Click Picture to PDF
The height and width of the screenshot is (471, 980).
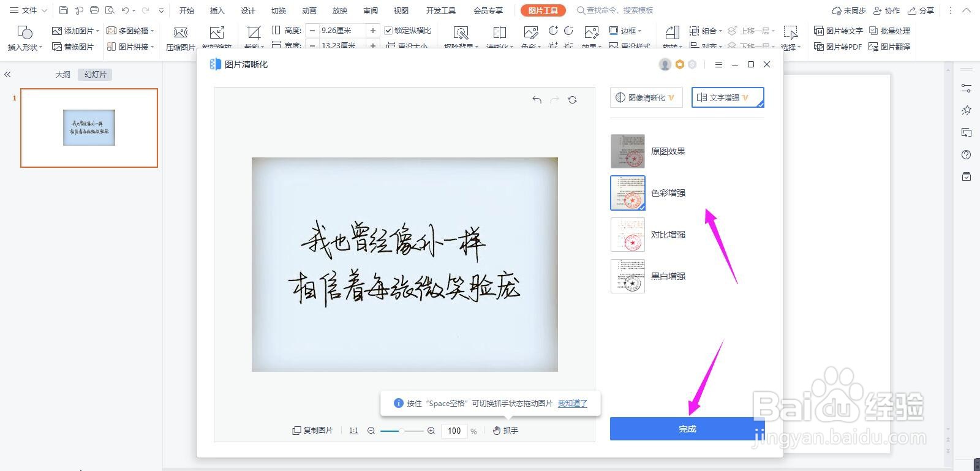[837, 47]
